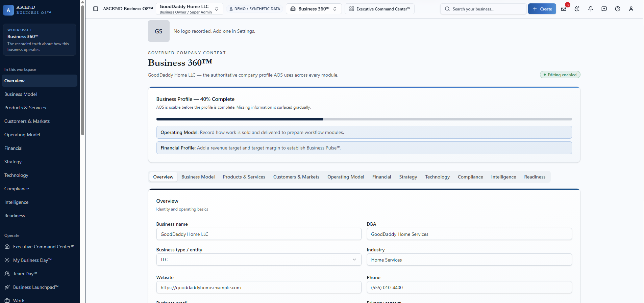Go to Business Model in sidebar
The width and height of the screenshot is (644, 303).
click(39, 94)
